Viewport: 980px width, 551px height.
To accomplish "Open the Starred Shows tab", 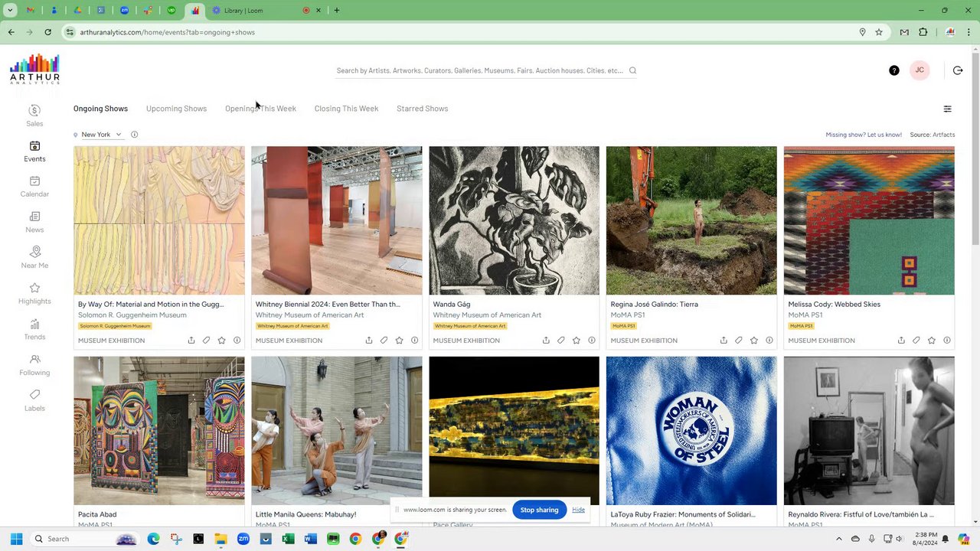I will click(x=422, y=109).
